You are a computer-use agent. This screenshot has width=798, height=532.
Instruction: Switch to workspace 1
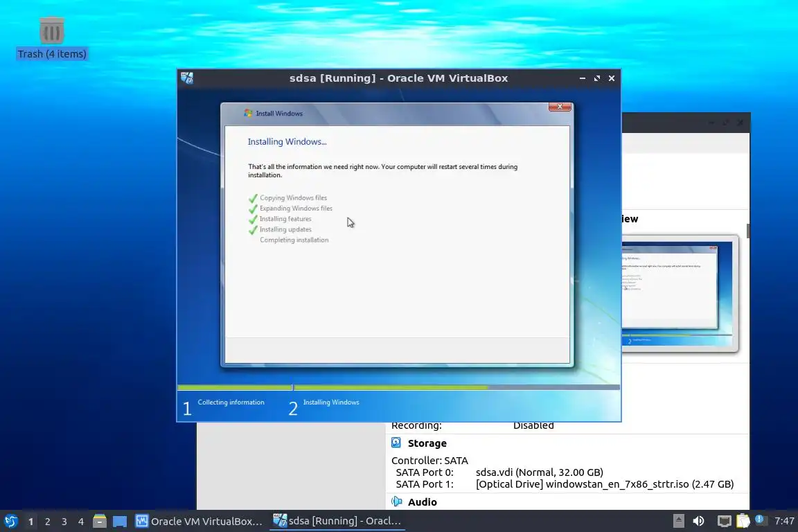[x=30, y=522]
